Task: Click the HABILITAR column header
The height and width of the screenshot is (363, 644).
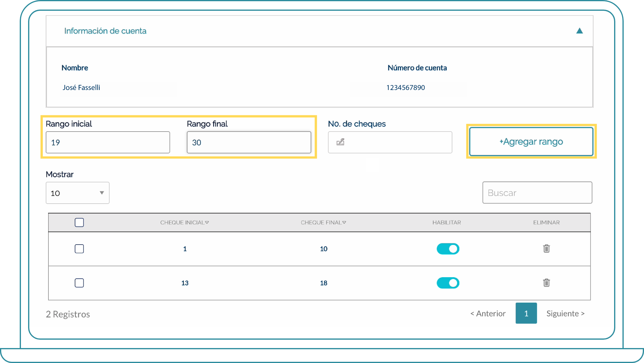Action: point(447,222)
